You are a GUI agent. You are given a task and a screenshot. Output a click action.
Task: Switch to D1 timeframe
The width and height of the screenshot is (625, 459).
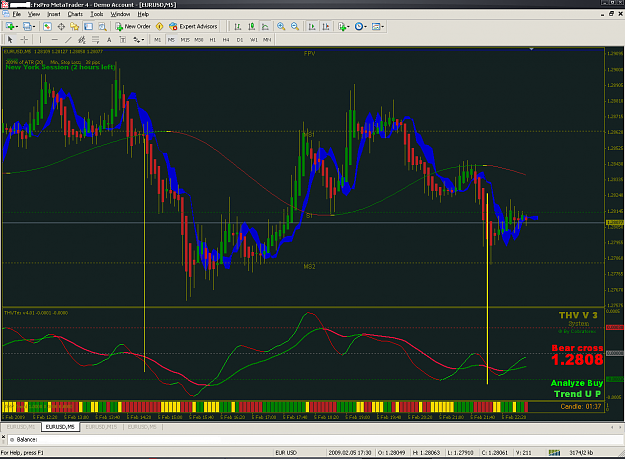(240, 40)
